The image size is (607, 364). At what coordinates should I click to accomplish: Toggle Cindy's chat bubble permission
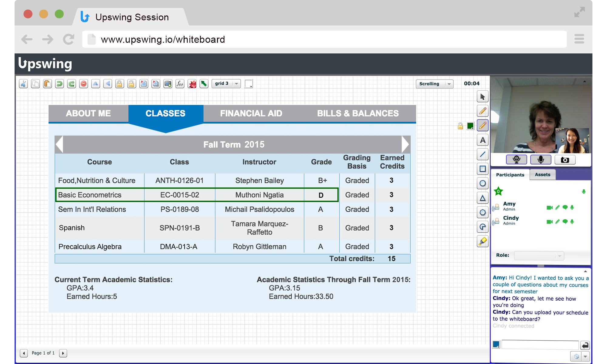coord(565,222)
